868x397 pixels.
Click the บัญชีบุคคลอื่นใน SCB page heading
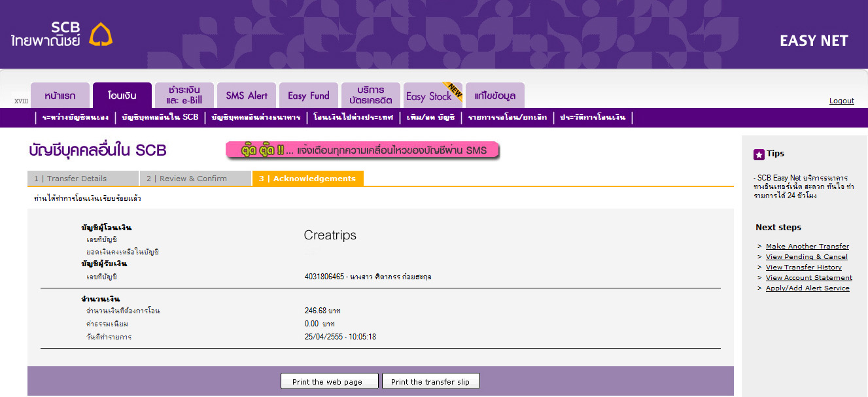pyautogui.click(x=98, y=150)
